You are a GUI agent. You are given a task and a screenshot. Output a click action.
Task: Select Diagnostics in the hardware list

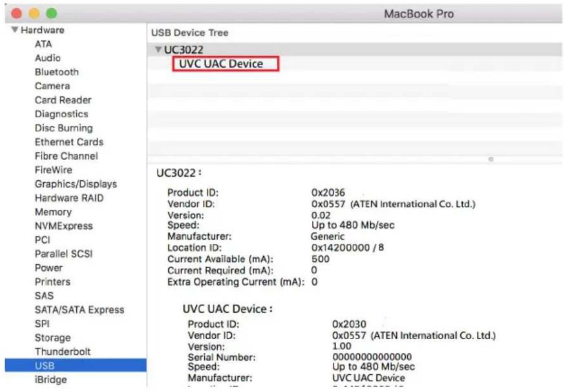(x=61, y=114)
